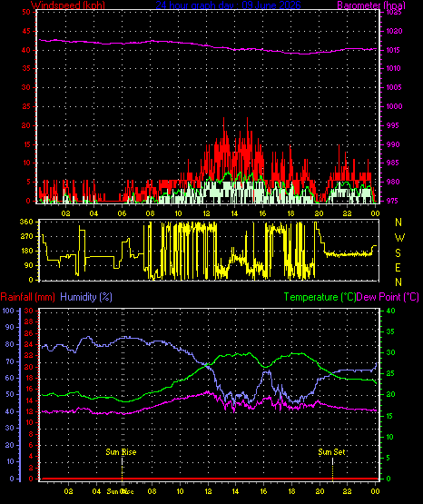
Task: Click the red rainfall baseline bar
Action: tap(209, 479)
